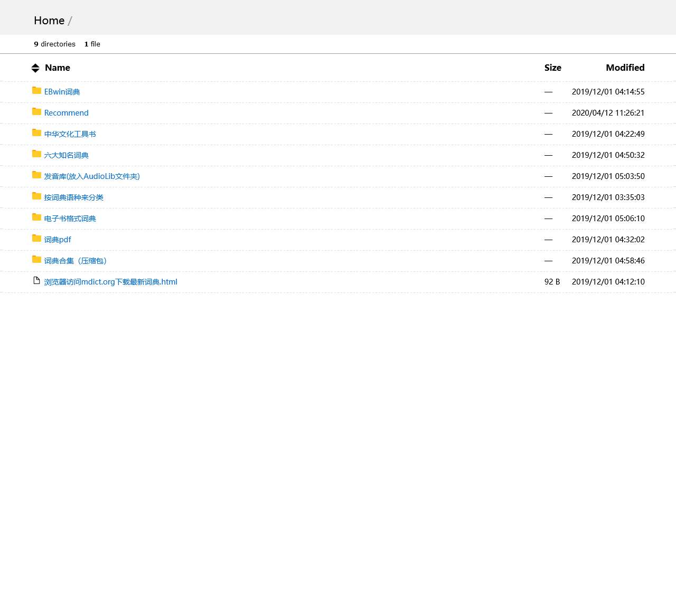676x616 pixels.
Task: Open the EBwin词典 directory link
Action: click(62, 92)
